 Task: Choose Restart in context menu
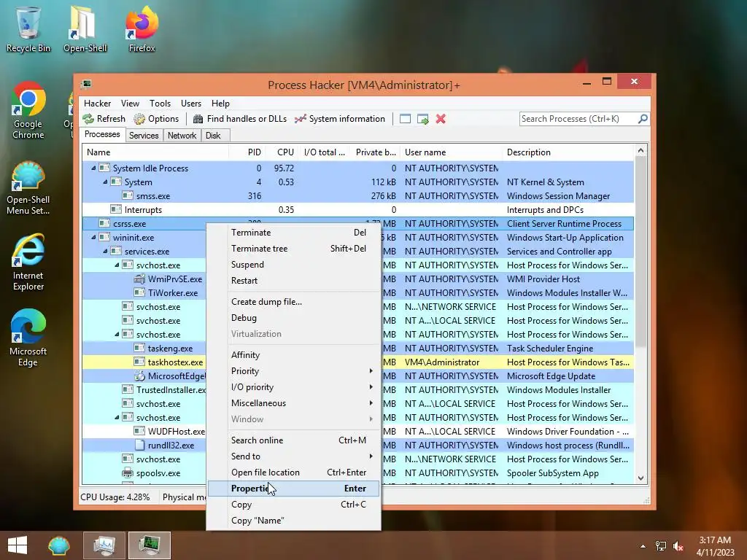tap(293, 281)
